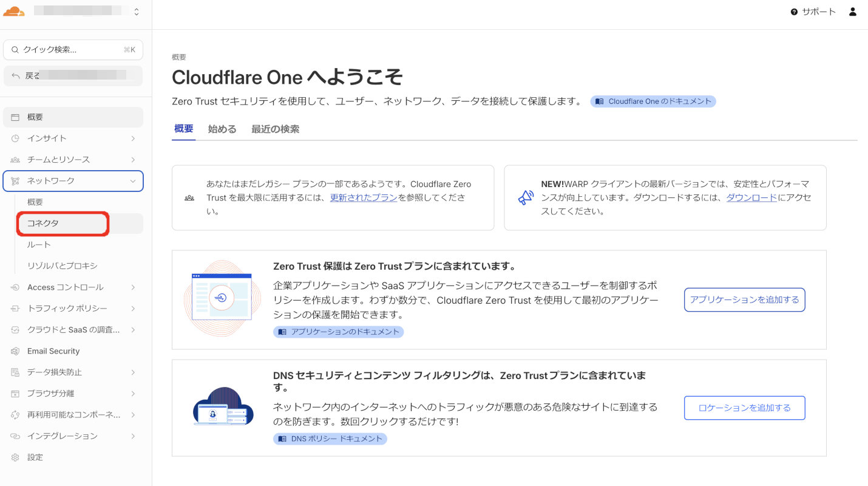This screenshot has height=486, width=868.
Task: Switch to the 最近の検索 tab
Action: pyautogui.click(x=276, y=129)
